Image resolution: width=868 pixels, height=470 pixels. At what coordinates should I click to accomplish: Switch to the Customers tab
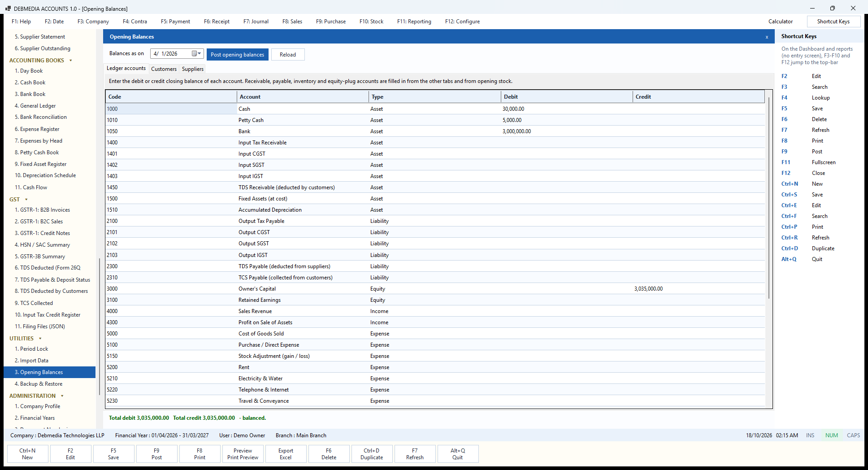(x=164, y=69)
